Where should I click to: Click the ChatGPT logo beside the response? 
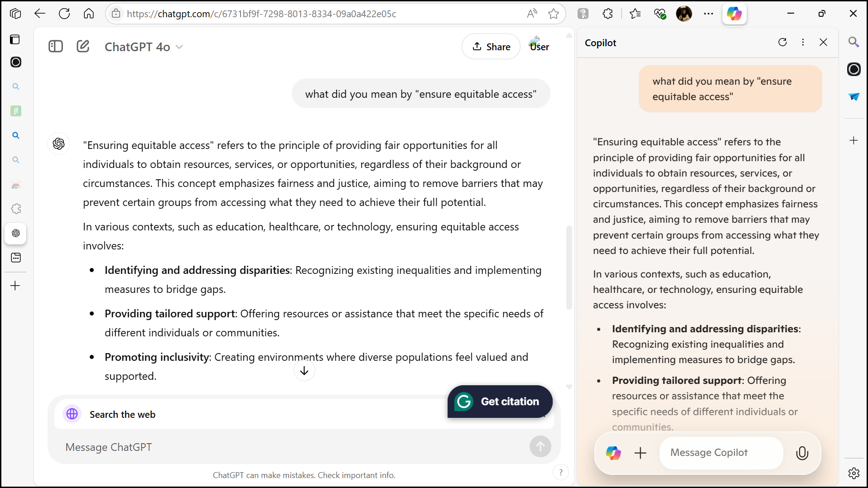point(59,144)
